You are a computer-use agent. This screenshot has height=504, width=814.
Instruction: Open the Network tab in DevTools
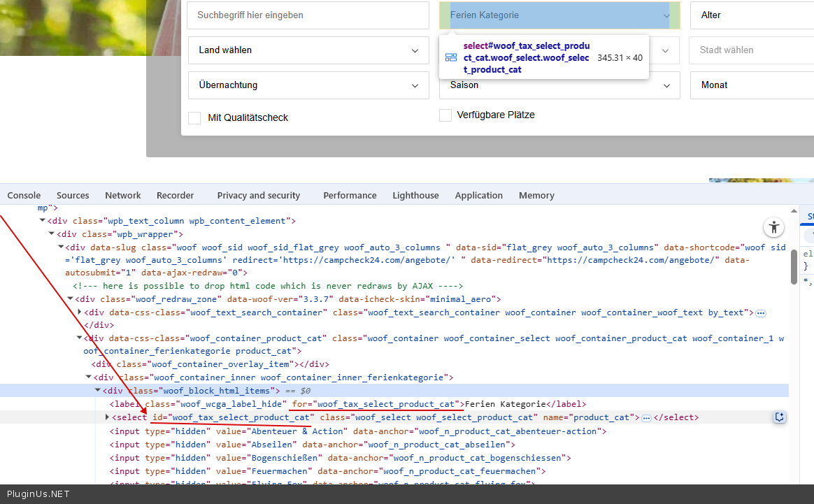(123, 195)
